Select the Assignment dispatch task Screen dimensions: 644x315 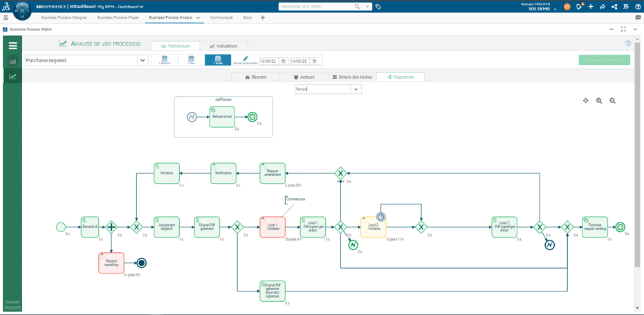(167, 227)
